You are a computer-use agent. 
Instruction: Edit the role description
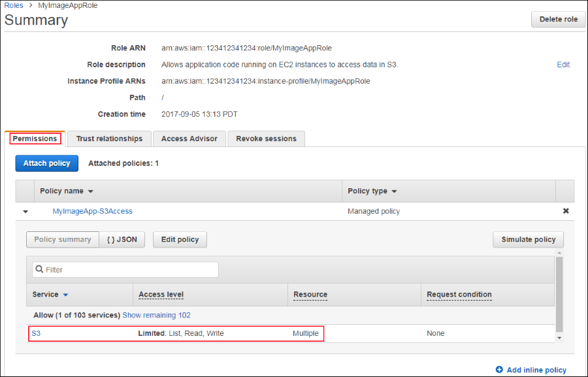pos(563,65)
